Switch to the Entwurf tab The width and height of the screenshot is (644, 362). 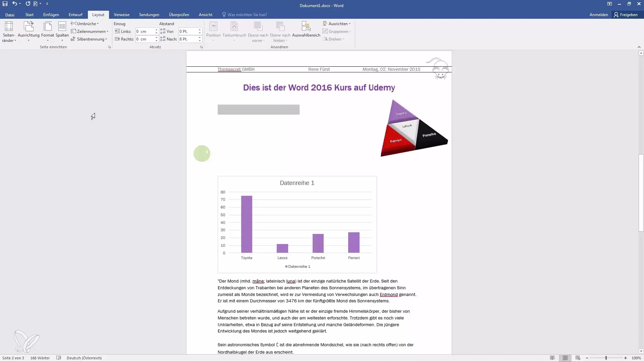(x=75, y=15)
